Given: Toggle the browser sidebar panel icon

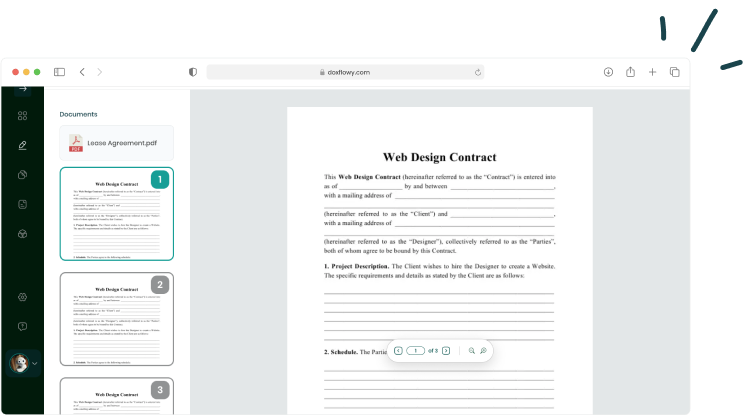Looking at the screenshot, I should tap(59, 72).
